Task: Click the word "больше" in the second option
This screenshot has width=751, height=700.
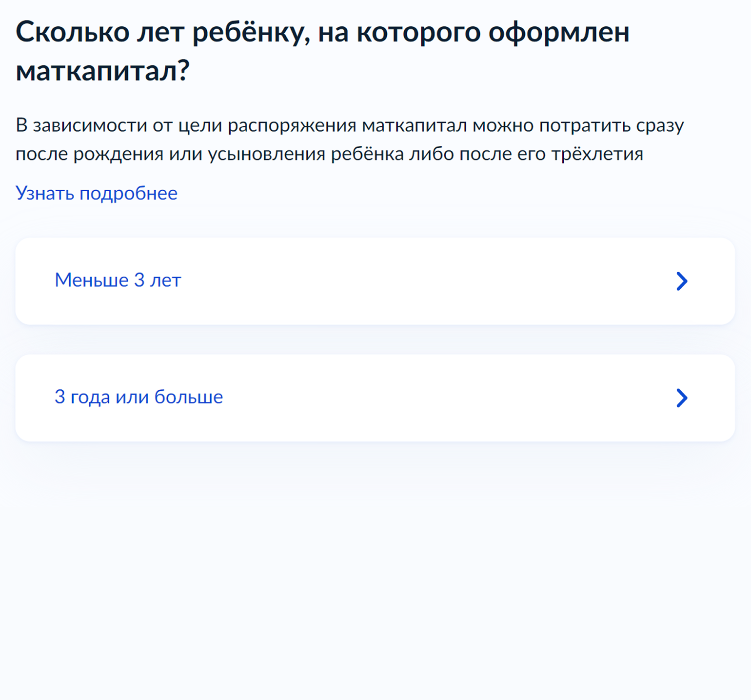Action: pos(188,397)
